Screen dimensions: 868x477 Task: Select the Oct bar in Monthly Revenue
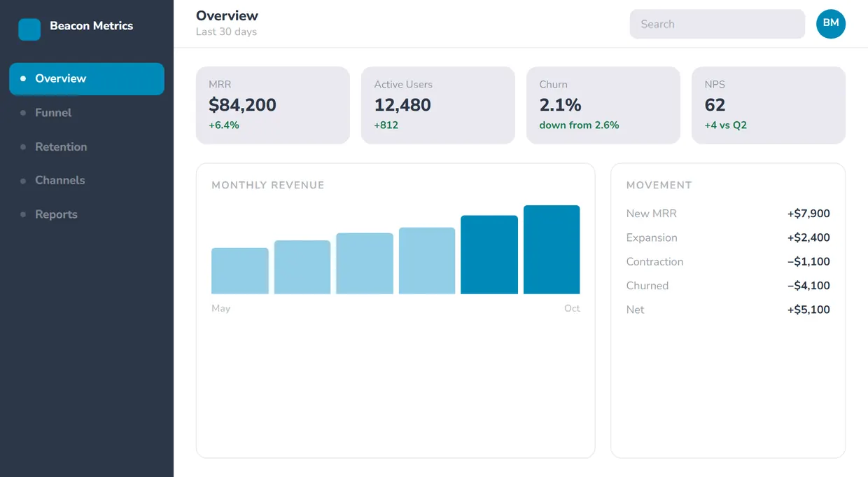pos(552,249)
